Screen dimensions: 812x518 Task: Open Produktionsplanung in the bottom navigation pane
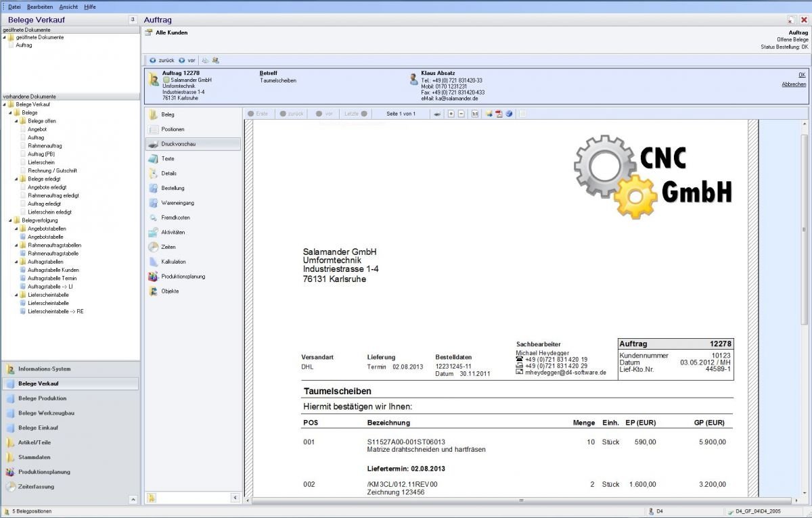(70, 472)
